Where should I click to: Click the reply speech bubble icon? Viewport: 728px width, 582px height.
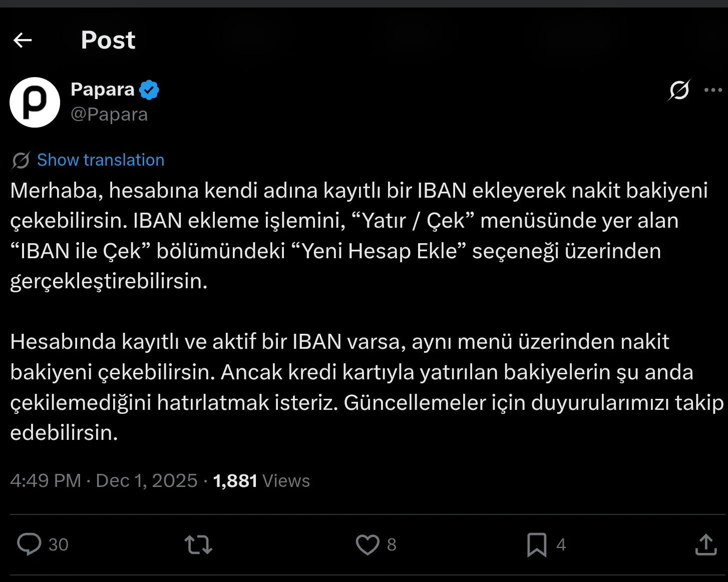coord(29,544)
